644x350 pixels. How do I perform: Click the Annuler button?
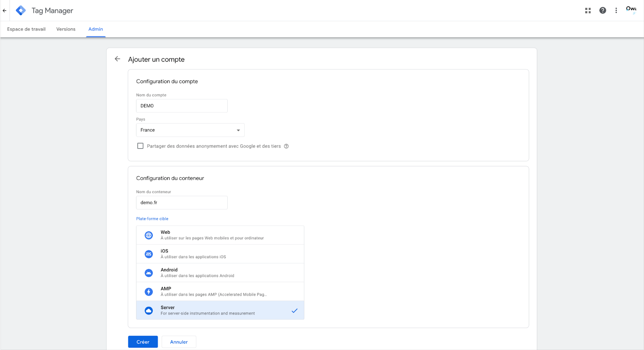pyautogui.click(x=179, y=342)
